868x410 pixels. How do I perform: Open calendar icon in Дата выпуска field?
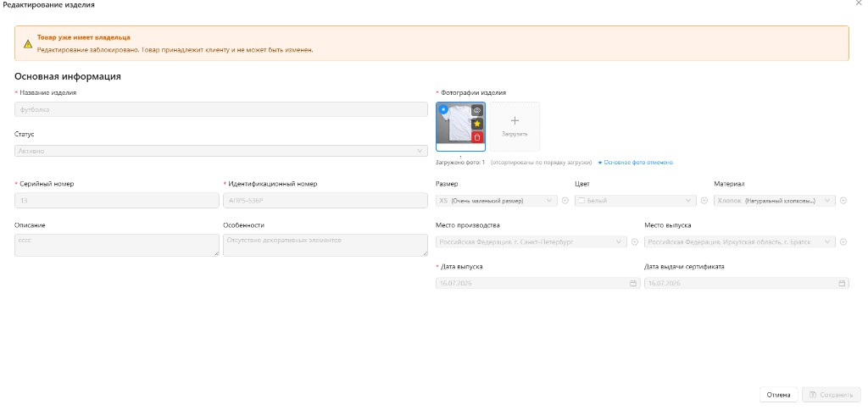pyautogui.click(x=633, y=283)
